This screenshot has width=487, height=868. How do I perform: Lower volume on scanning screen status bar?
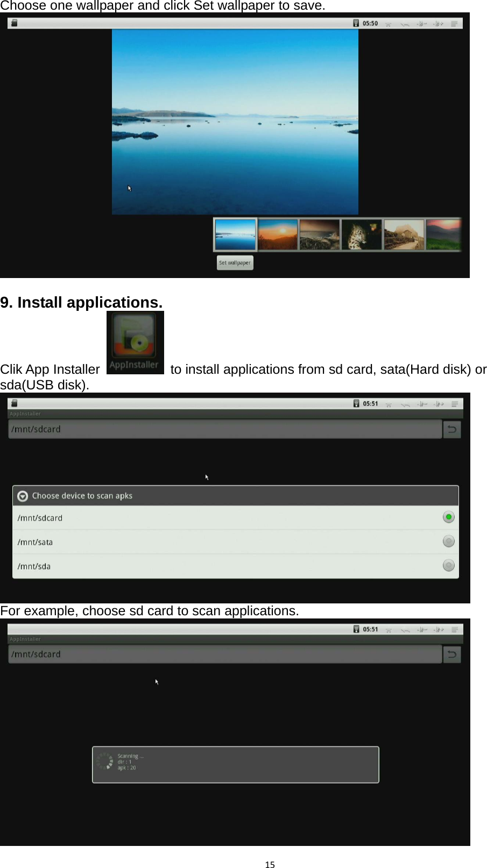pyautogui.click(x=422, y=630)
